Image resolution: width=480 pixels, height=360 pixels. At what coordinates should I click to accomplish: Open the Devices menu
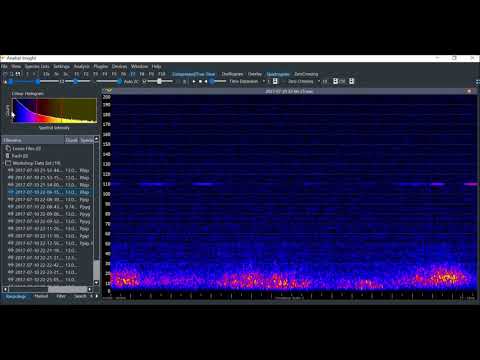tap(119, 66)
